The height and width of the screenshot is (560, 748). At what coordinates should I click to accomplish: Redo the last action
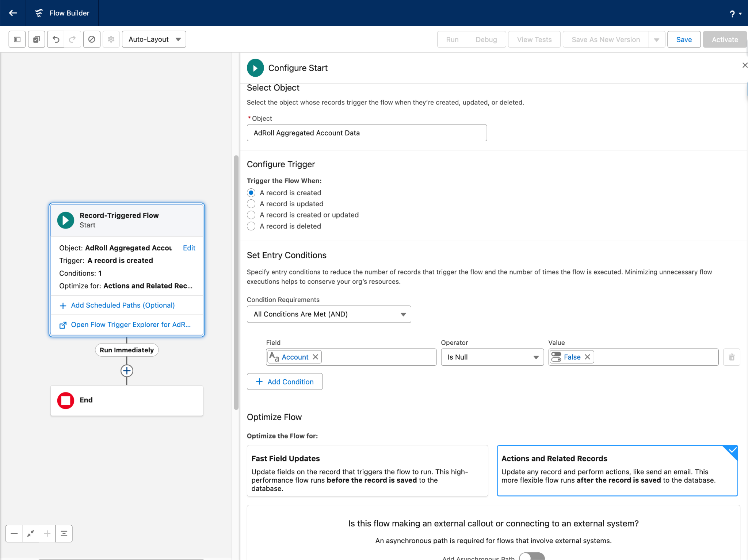point(72,39)
